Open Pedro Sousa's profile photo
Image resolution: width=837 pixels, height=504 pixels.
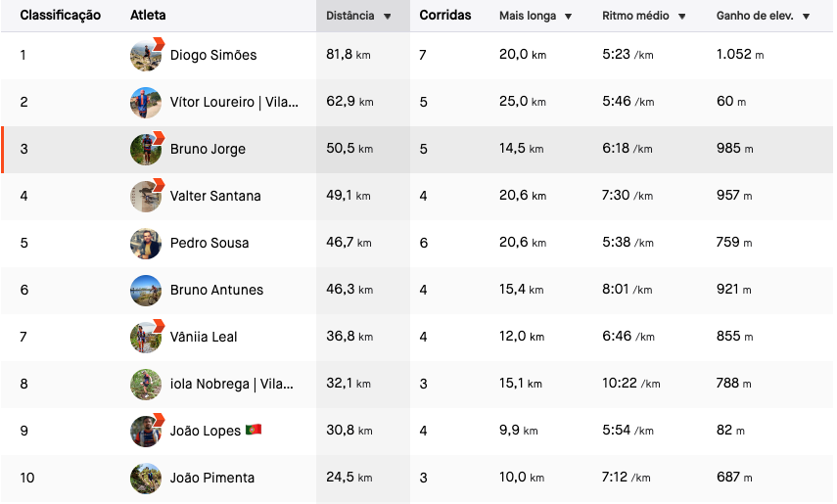point(146,243)
